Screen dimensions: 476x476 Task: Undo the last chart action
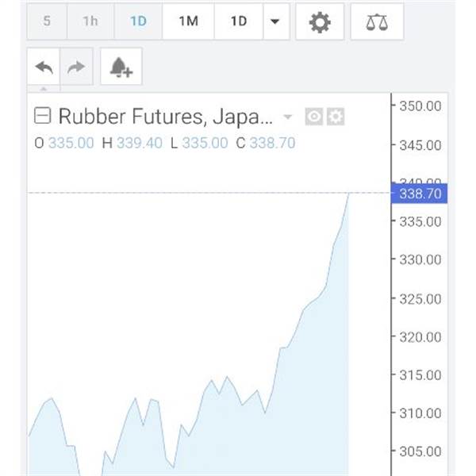[44, 67]
